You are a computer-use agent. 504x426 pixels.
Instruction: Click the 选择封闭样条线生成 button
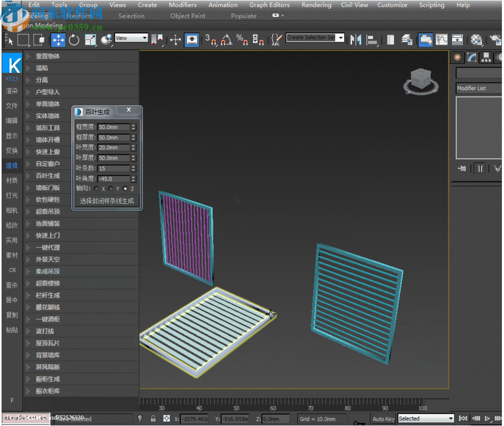(x=107, y=201)
